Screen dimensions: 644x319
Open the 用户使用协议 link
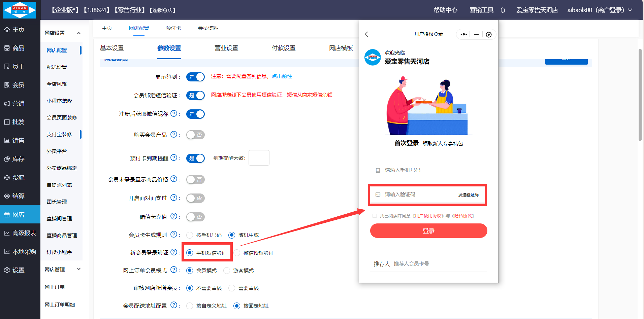[x=429, y=216]
